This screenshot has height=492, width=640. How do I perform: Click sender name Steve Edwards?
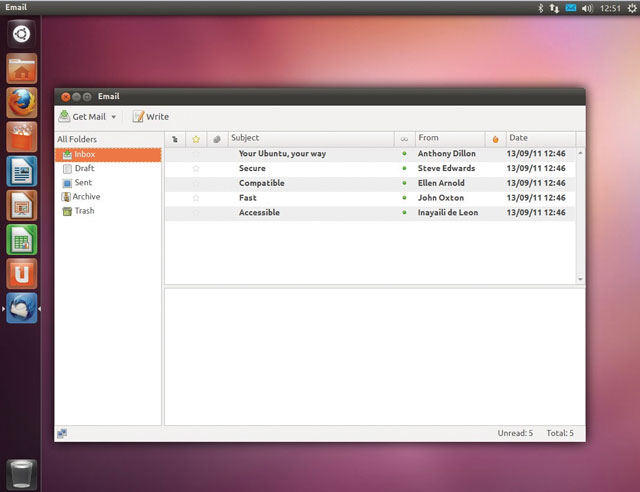[446, 168]
